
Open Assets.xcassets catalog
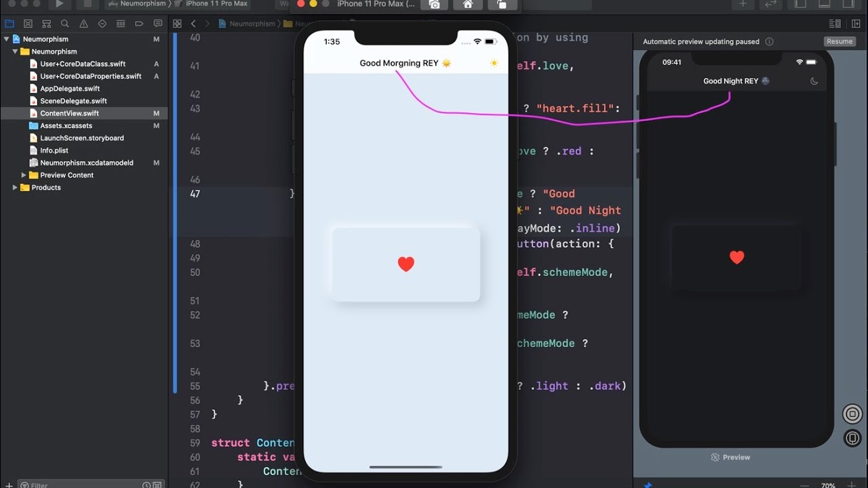(66, 125)
